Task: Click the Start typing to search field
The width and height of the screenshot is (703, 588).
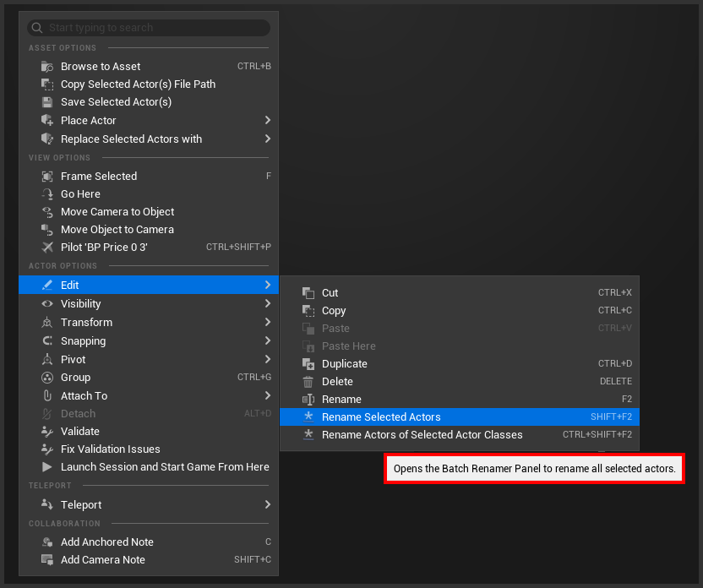Action: 149,28
